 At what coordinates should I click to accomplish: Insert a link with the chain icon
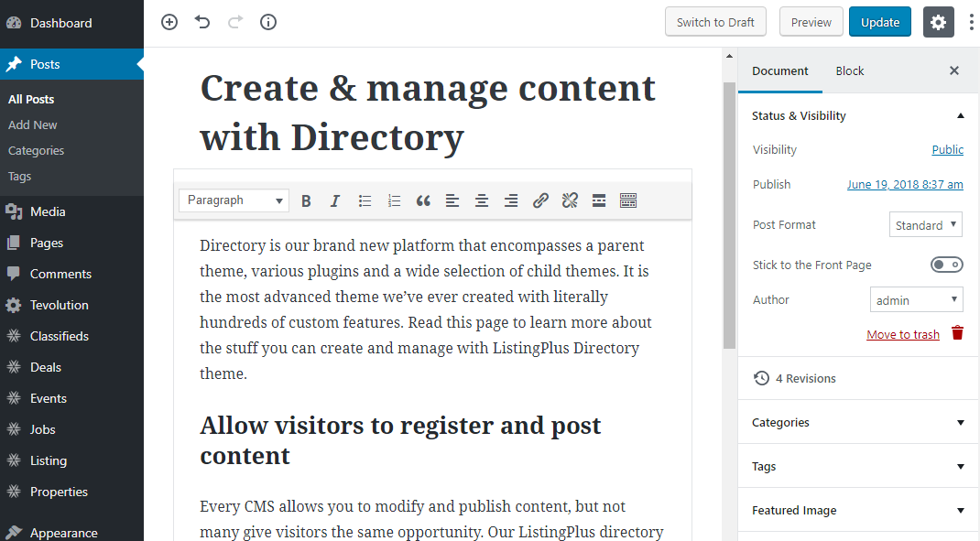(x=540, y=200)
